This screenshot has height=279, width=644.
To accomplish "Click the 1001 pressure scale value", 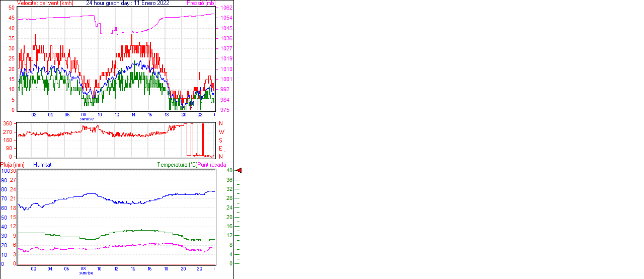I will pos(226,79).
